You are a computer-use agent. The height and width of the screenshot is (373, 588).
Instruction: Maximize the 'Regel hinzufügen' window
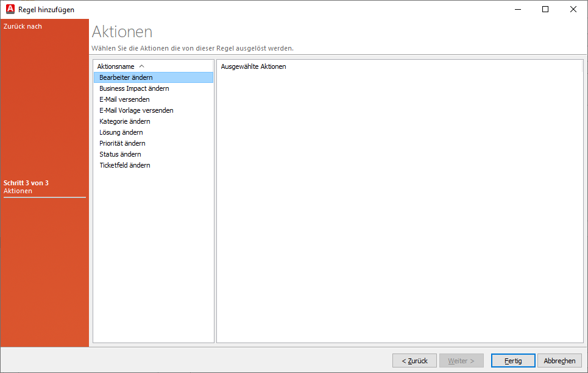(545, 9)
